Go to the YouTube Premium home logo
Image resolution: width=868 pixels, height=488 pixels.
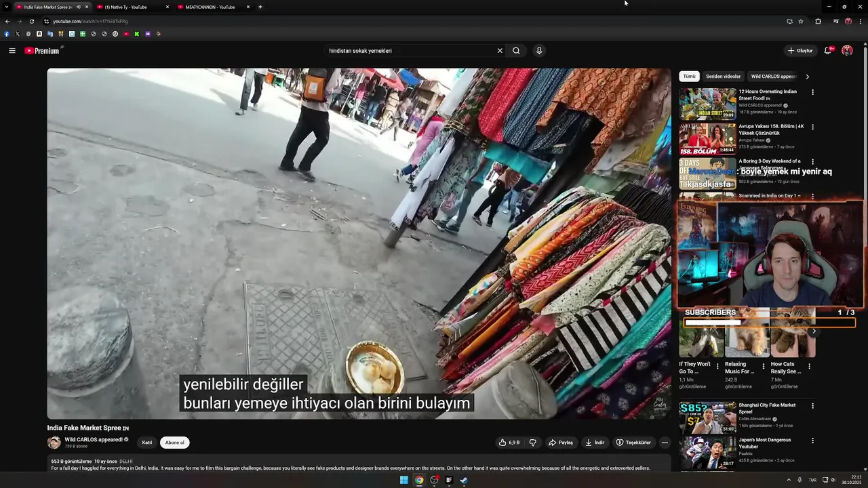tap(43, 51)
